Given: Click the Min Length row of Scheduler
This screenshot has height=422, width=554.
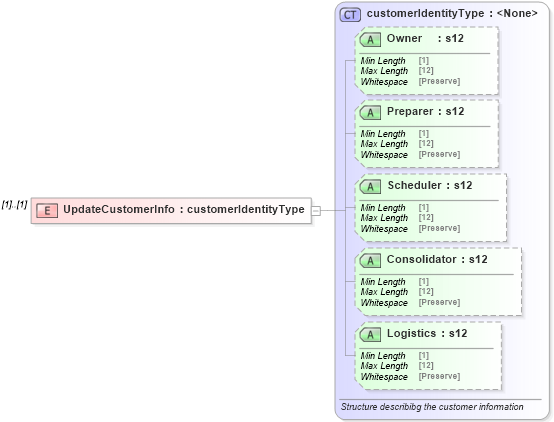Looking at the screenshot, I should click(x=395, y=208).
